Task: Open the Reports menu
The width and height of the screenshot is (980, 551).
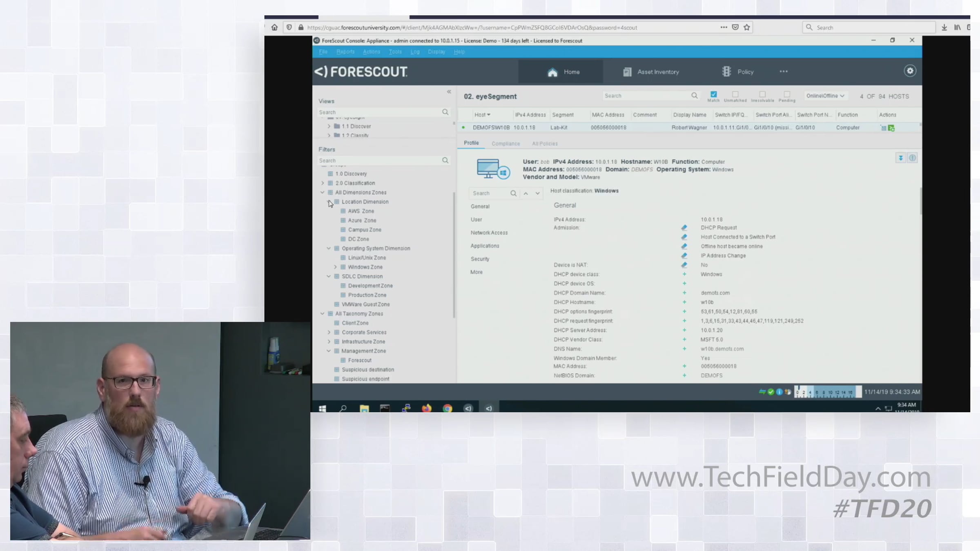Action: coord(345,52)
